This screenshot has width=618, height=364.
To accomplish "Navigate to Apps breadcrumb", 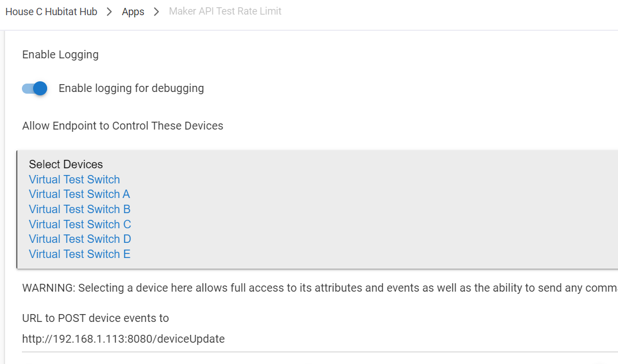I will coord(133,12).
